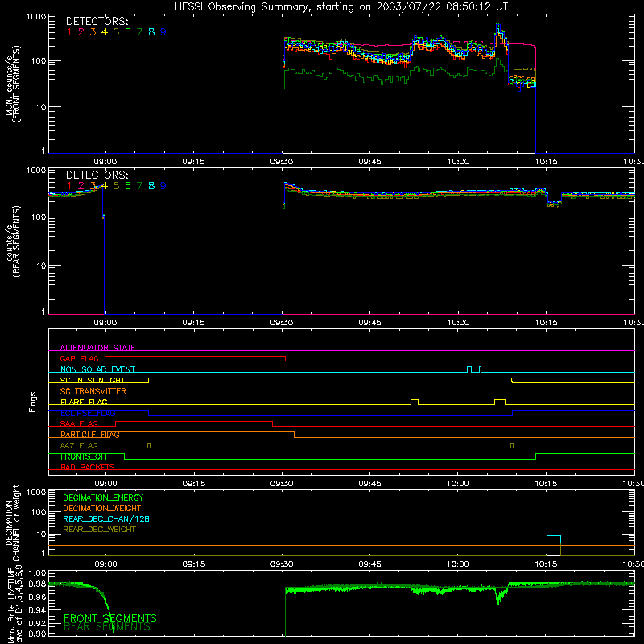This screenshot has width=644, height=644.
Task: Click 10:15 time label under decimation panel
Action: pos(547,564)
